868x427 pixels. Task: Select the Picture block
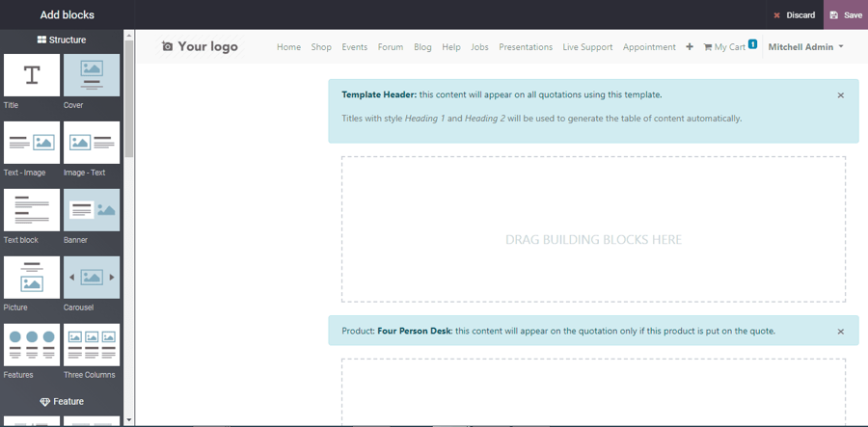(x=32, y=278)
